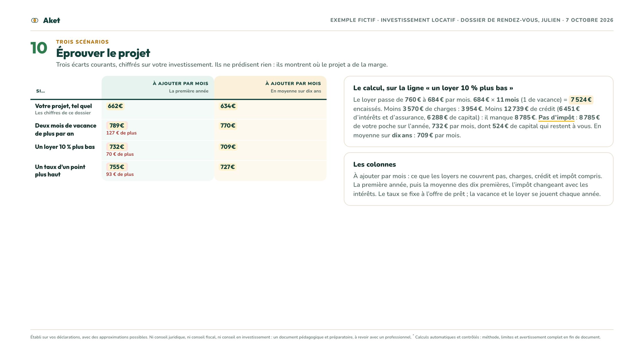Screen dimensions: 644x354
Task: Select the header text 'EXEMPLE FICTIF · INVESTISSEMENT LOCATIF'
Action: [x=393, y=20]
